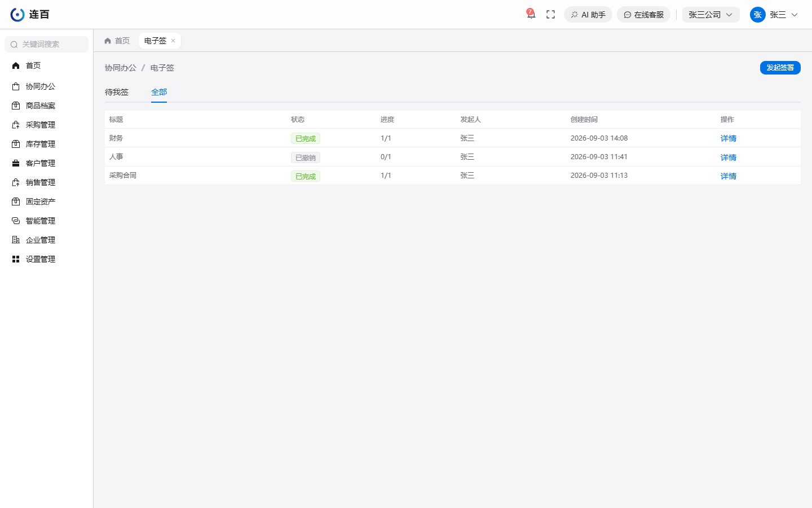This screenshot has height=508, width=812.
Task: Click the 首页 home icon in sidebar
Action: 16,66
